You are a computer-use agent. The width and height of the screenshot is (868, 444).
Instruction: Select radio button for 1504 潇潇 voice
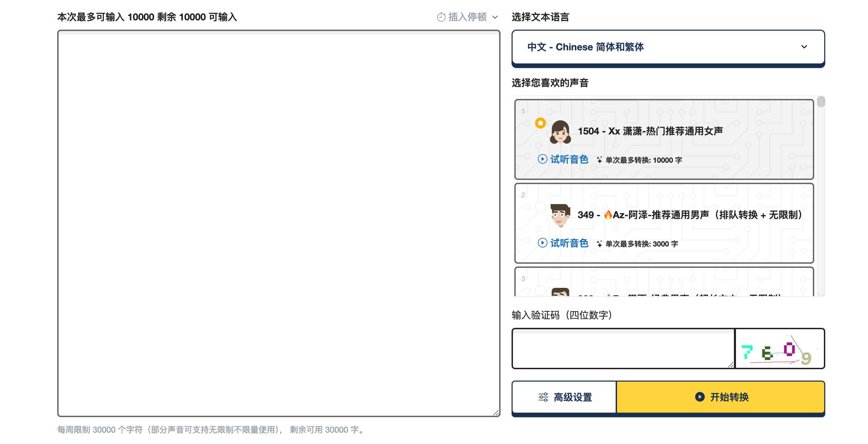[x=540, y=123]
